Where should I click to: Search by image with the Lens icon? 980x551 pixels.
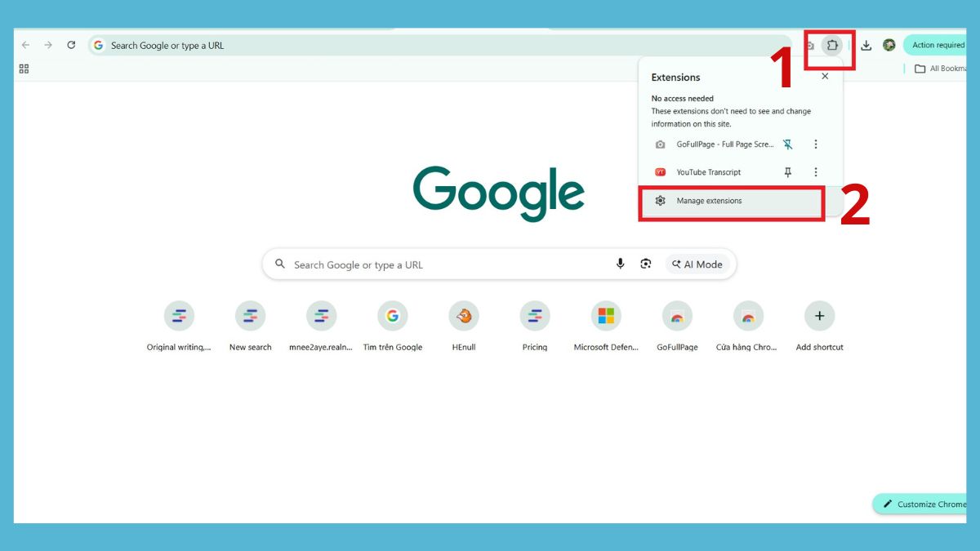pos(646,264)
